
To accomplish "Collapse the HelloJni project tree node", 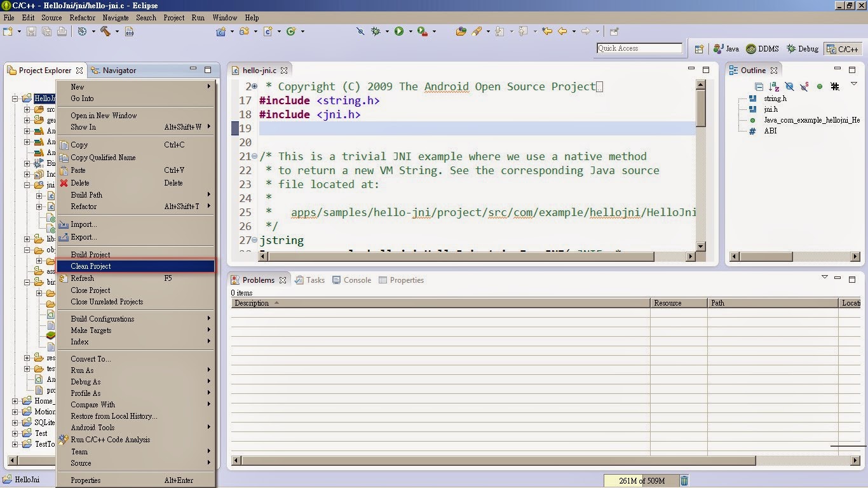I will [15, 98].
